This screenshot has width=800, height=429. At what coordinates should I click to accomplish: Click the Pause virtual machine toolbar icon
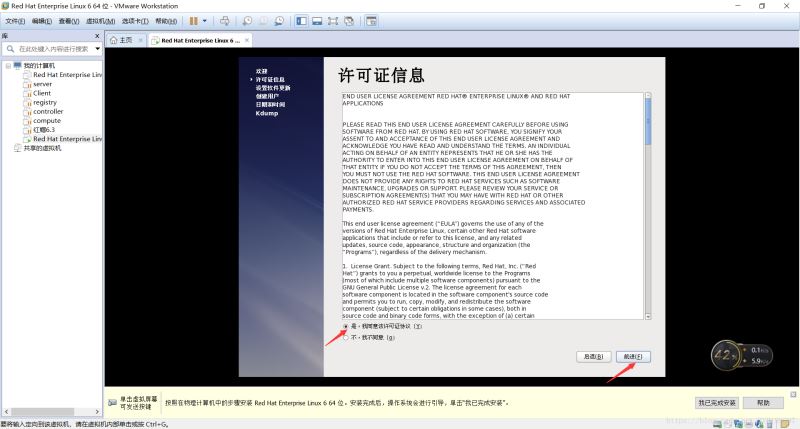192,20
